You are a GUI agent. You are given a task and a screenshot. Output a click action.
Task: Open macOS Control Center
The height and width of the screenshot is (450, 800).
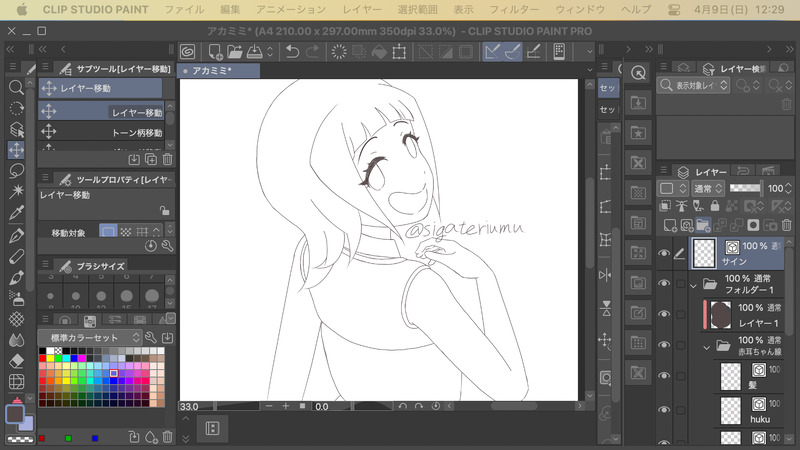673,9
